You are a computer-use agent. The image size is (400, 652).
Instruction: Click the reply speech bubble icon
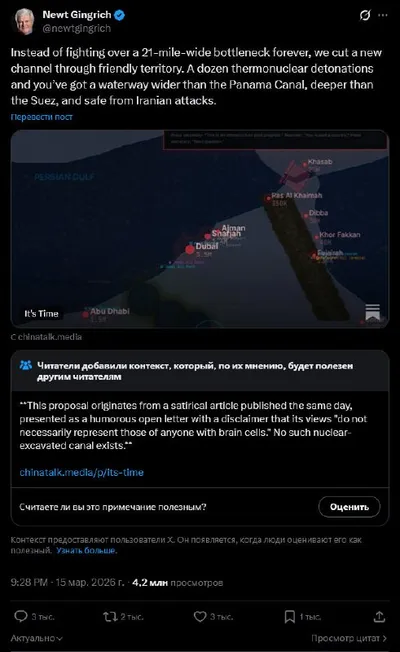pos(20,616)
